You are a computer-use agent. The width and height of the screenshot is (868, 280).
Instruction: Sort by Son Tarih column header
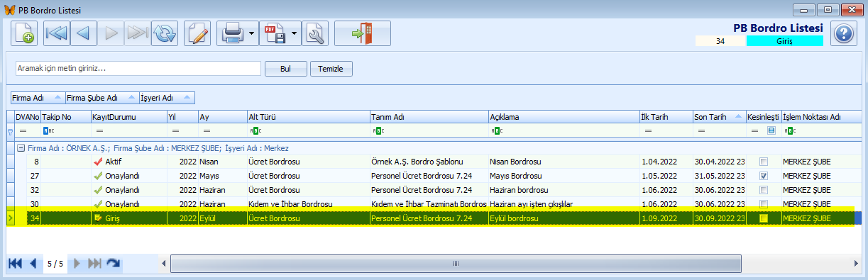click(718, 116)
